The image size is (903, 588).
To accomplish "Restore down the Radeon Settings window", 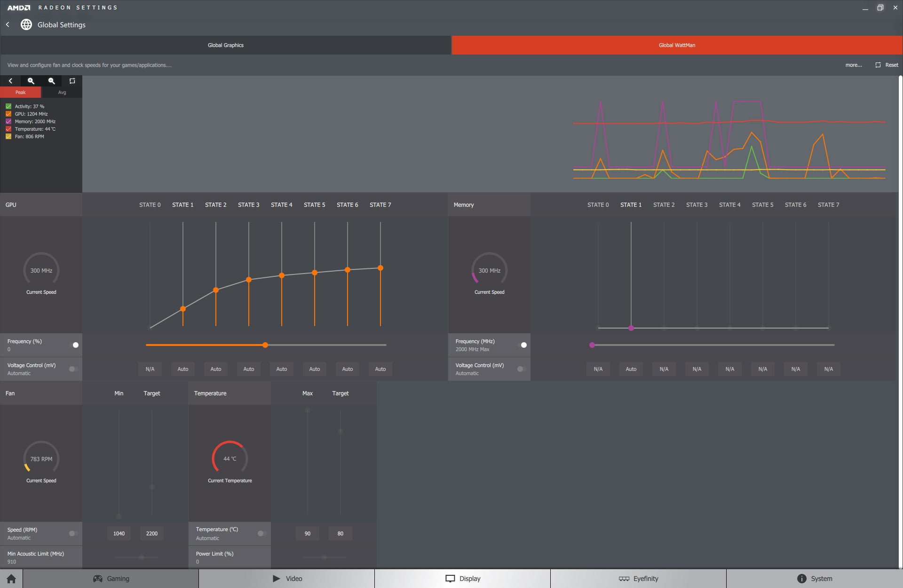I will tap(880, 8).
